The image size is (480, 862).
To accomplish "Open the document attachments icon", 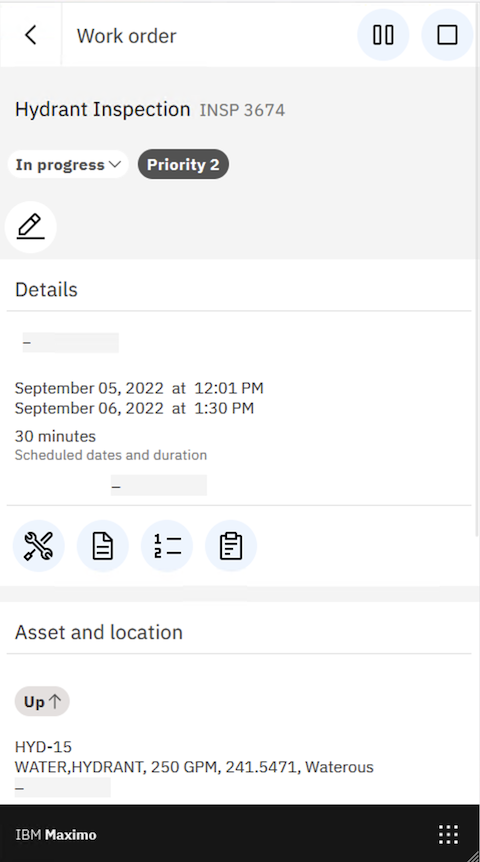I will 103,546.
